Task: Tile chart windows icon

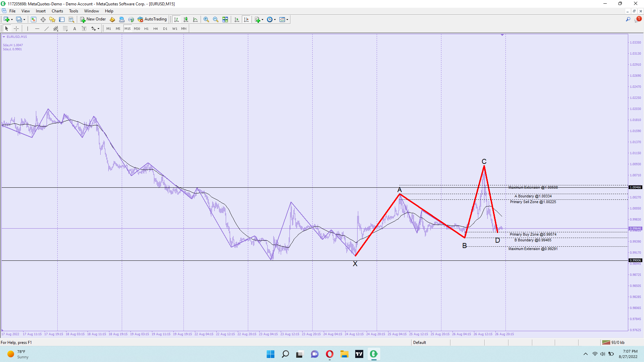Action: click(x=225, y=19)
